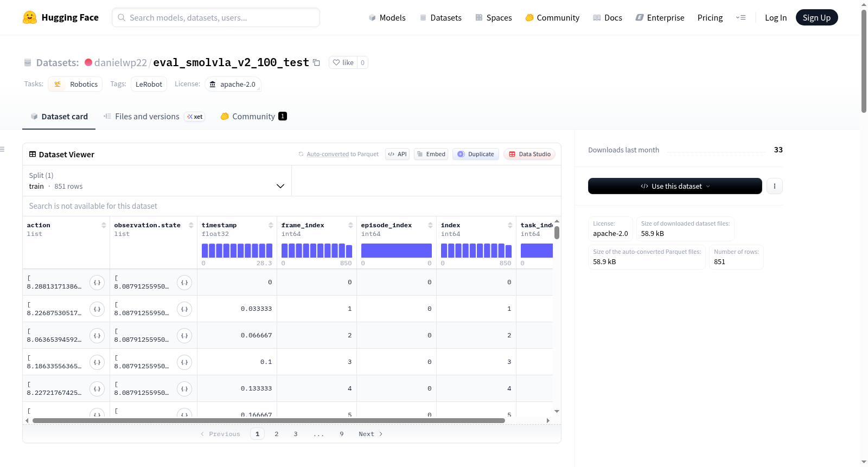
Task: Open Data Studio
Action: tap(529, 154)
